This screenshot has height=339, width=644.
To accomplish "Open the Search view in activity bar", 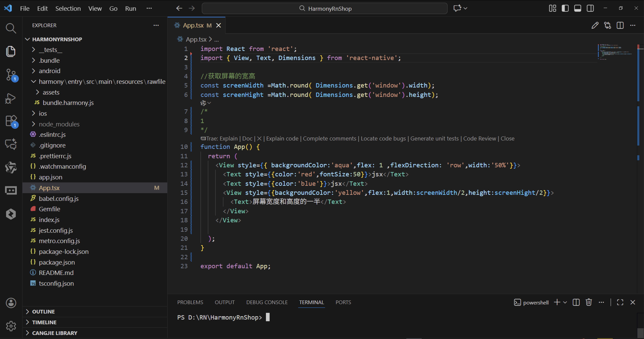I will point(11,28).
